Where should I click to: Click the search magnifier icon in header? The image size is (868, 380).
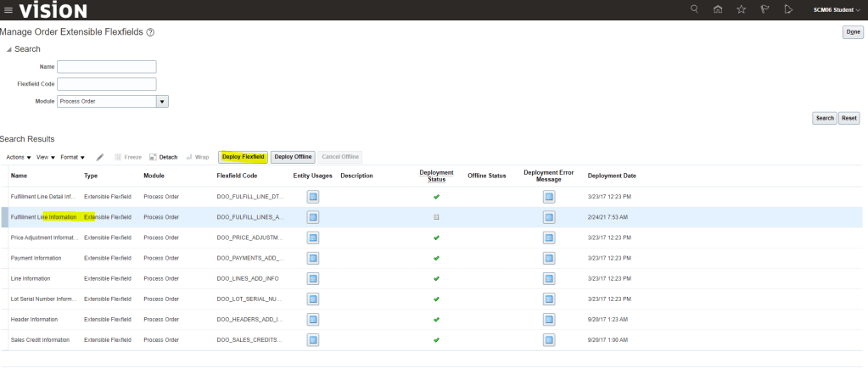coord(694,10)
